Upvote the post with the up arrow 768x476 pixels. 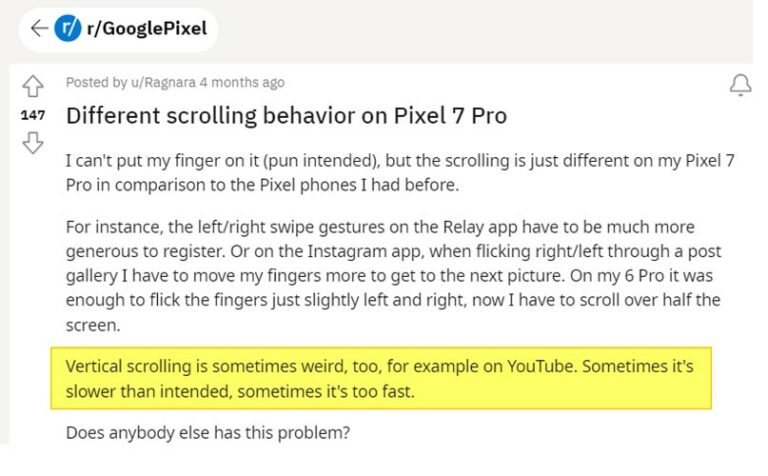tap(33, 86)
